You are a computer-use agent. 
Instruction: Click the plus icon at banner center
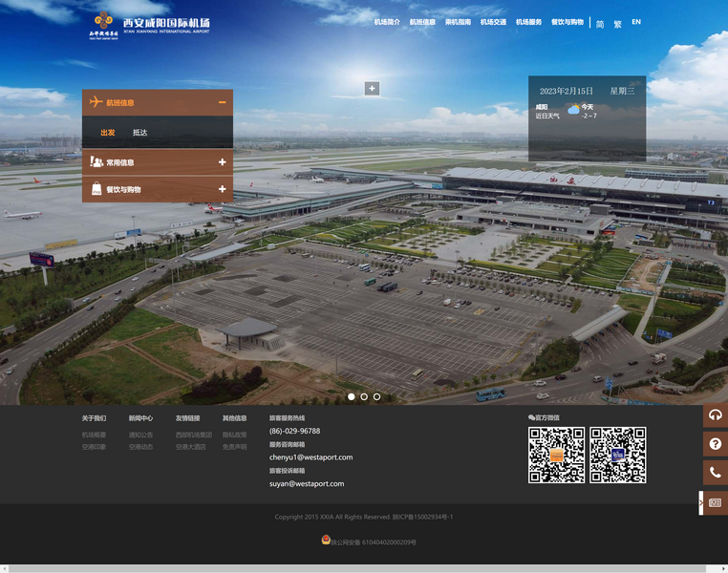pyautogui.click(x=372, y=89)
